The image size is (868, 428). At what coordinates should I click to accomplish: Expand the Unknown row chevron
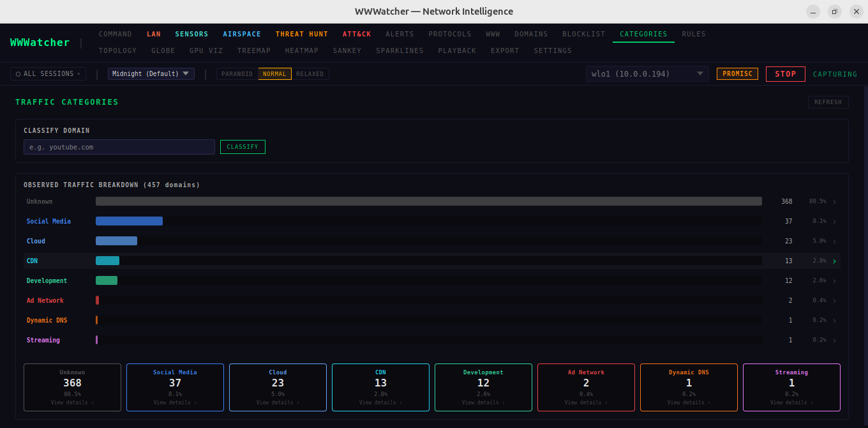tap(835, 202)
